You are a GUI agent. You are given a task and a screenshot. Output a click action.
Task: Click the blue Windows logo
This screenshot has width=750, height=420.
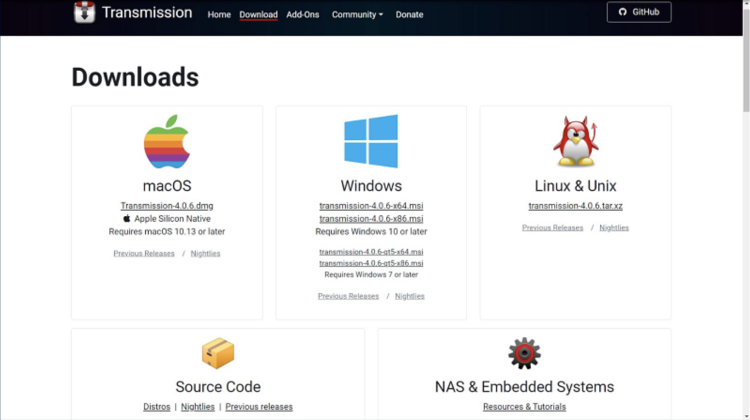coord(371,141)
